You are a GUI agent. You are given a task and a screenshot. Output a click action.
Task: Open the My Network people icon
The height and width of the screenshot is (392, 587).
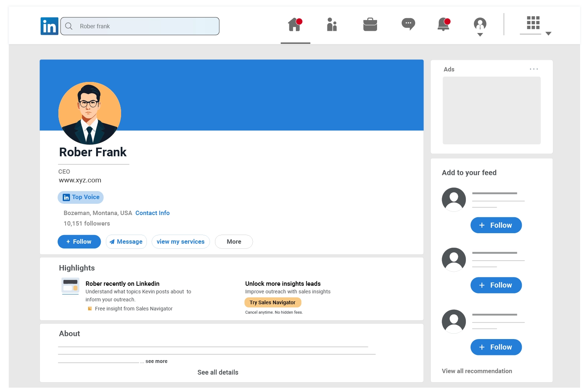click(332, 25)
